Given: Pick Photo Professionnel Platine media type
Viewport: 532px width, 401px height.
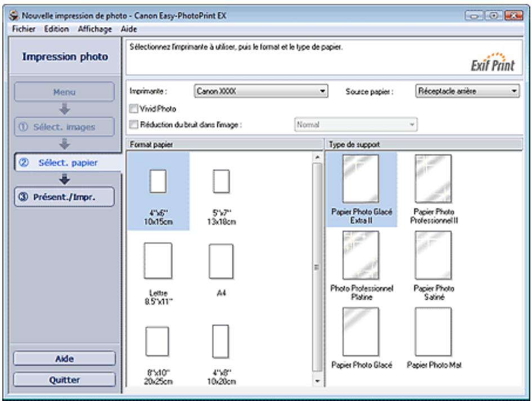Looking at the screenshot, I should pyautogui.click(x=361, y=266).
